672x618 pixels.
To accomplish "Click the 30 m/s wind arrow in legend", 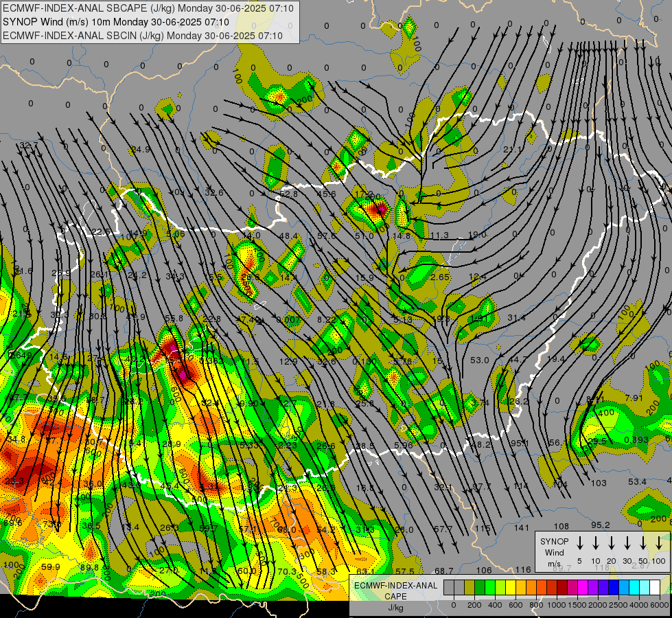I will pos(627,543).
